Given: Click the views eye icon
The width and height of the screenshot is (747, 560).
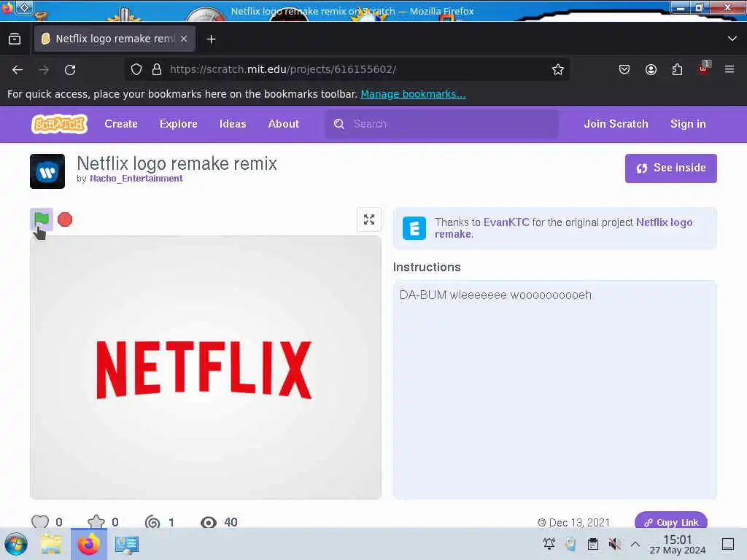Looking at the screenshot, I should pyautogui.click(x=208, y=522).
